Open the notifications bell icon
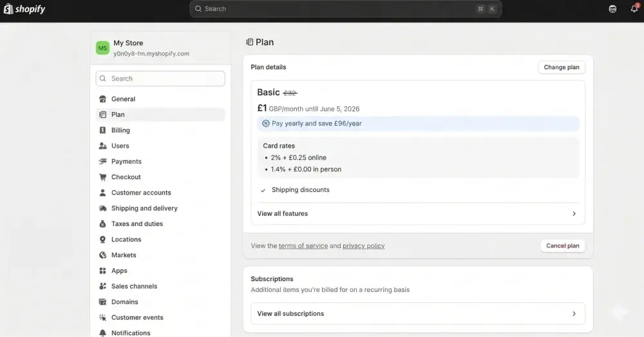Image resolution: width=644 pixels, height=337 pixels. point(634,8)
